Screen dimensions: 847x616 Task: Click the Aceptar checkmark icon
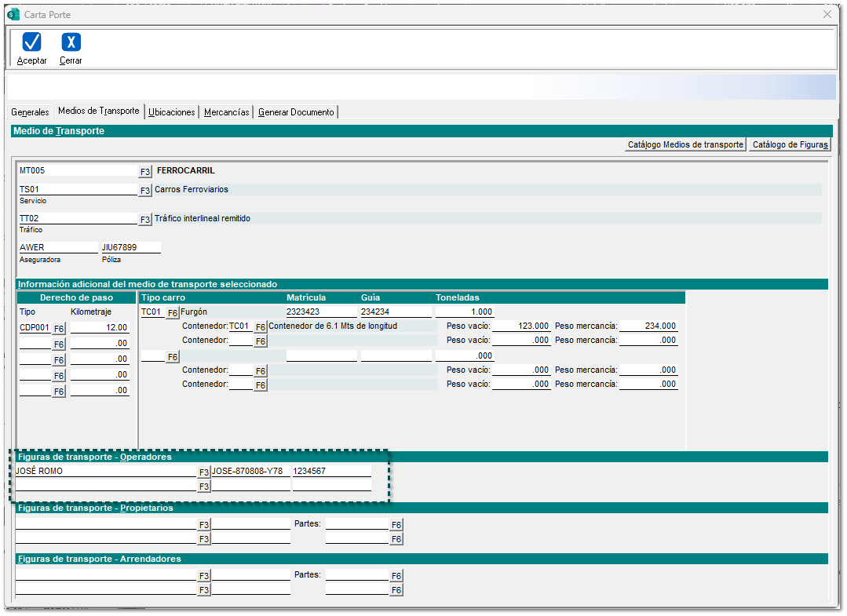(32, 42)
